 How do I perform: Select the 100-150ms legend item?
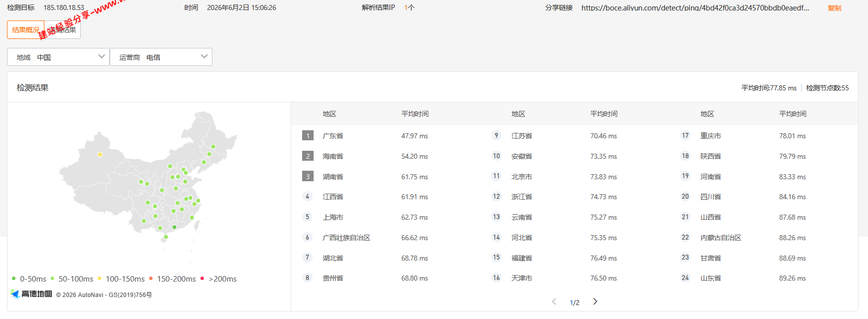point(121,279)
